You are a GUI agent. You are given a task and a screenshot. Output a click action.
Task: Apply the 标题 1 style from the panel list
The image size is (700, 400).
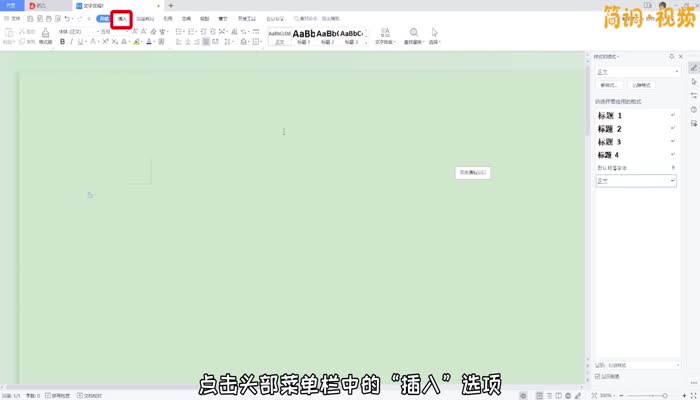pyautogui.click(x=637, y=116)
